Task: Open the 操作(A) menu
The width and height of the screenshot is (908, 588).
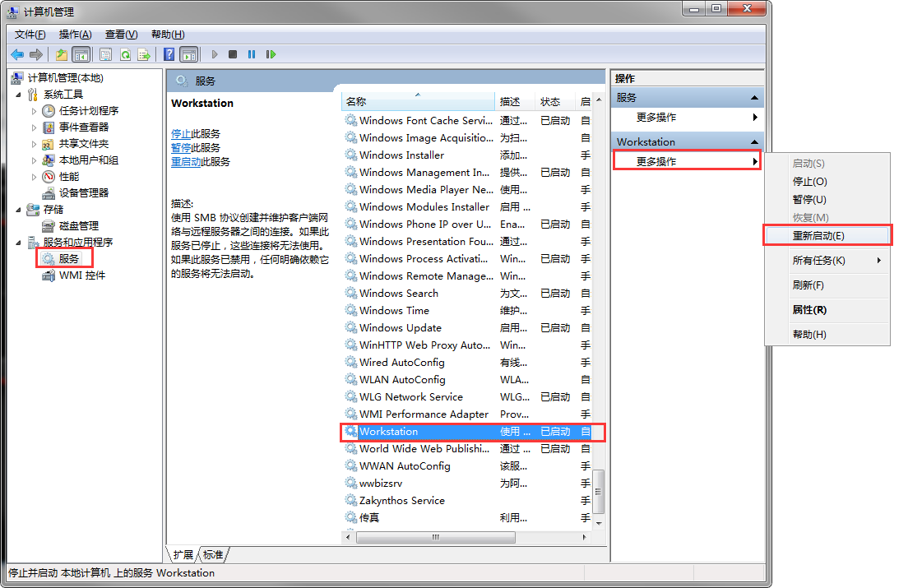Action: (x=75, y=34)
